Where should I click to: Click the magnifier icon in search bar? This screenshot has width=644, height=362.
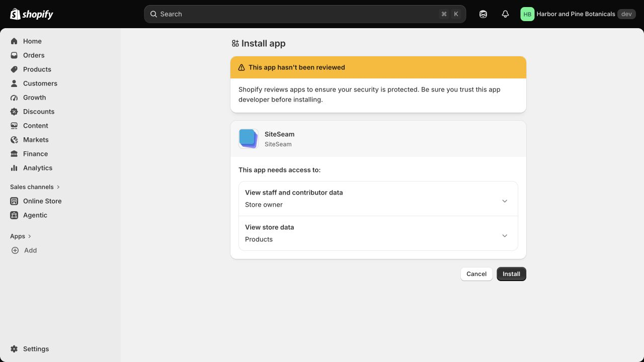tap(154, 14)
